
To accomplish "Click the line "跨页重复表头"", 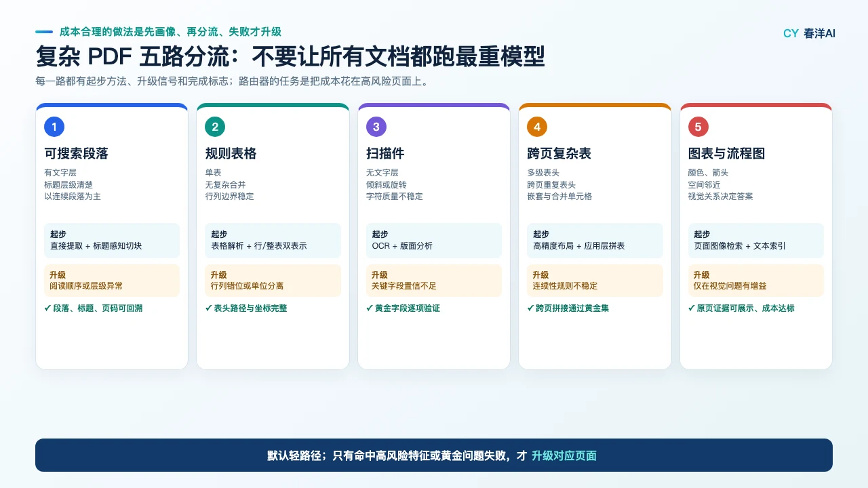I will click(x=551, y=185).
